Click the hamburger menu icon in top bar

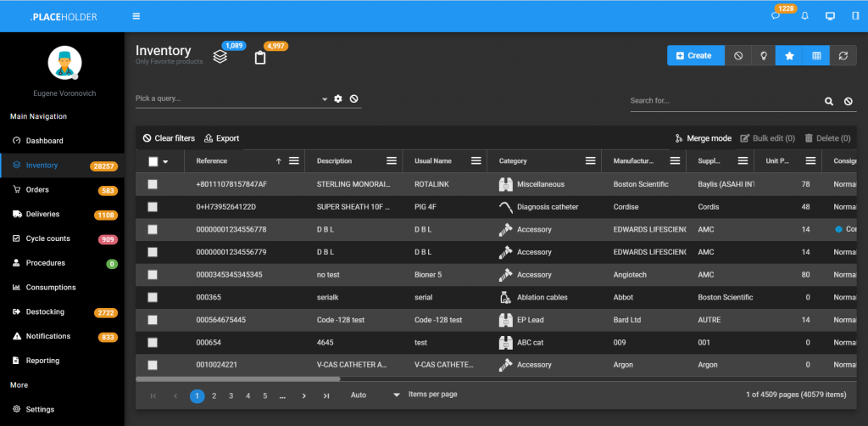136,16
